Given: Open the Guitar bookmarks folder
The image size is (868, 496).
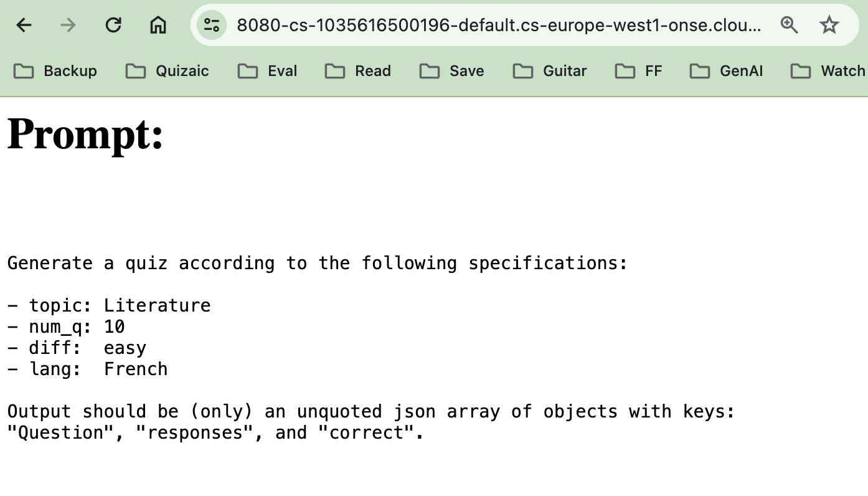Looking at the screenshot, I should pos(550,71).
